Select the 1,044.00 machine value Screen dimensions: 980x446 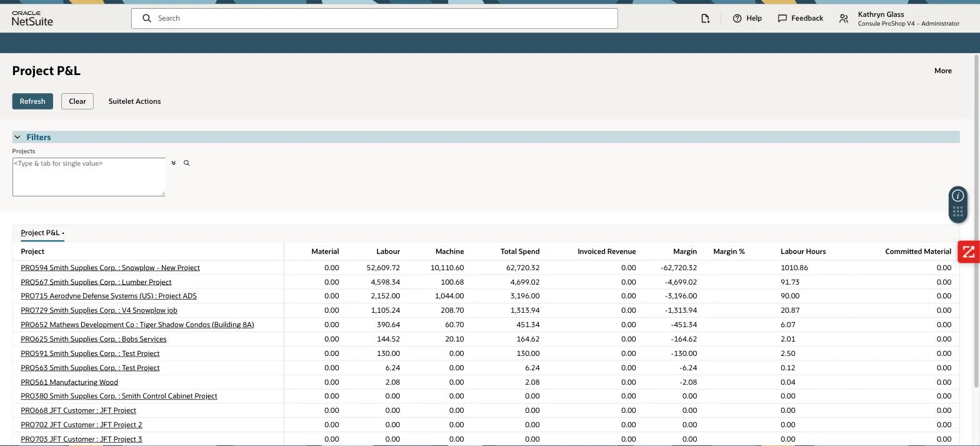click(449, 296)
